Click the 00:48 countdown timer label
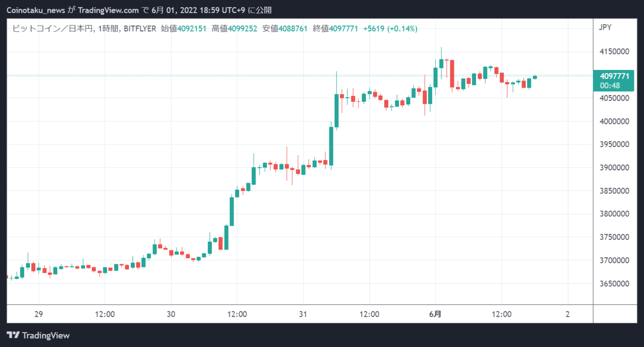This screenshot has height=347, width=644. (610, 86)
